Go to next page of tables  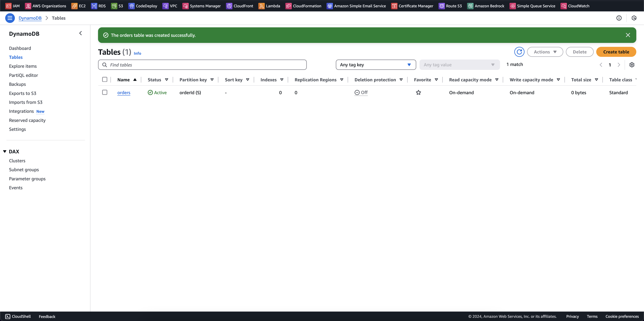coord(619,65)
